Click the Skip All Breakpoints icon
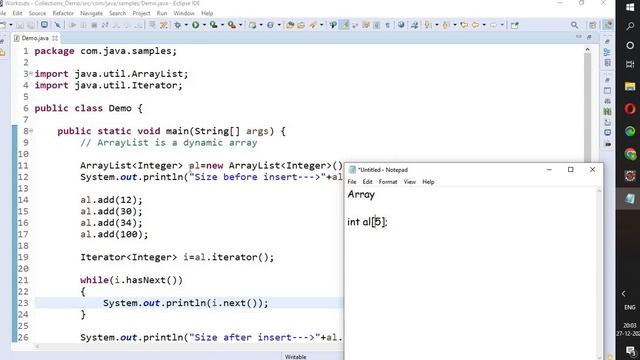640x360 pixels. [x=58, y=25]
